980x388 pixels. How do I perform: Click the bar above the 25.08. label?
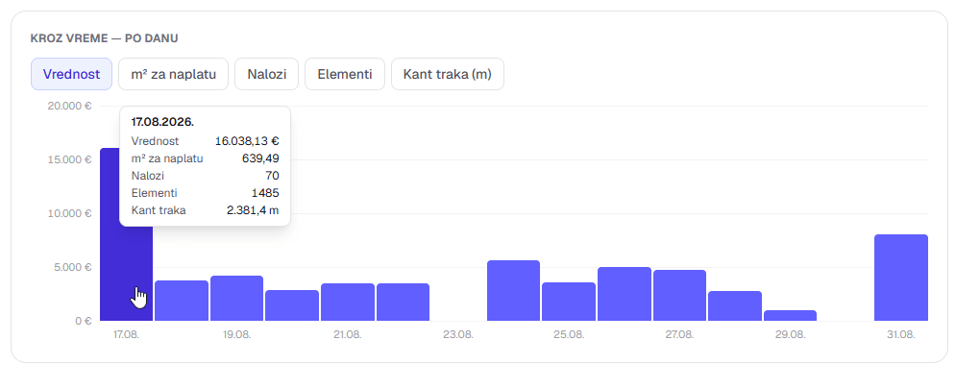point(569,302)
